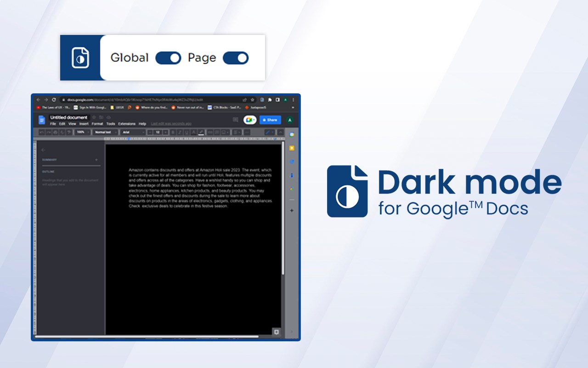Open the Google account avatar 'A' in Docs
The height and width of the screenshot is (368, 588).
[289, 120]
